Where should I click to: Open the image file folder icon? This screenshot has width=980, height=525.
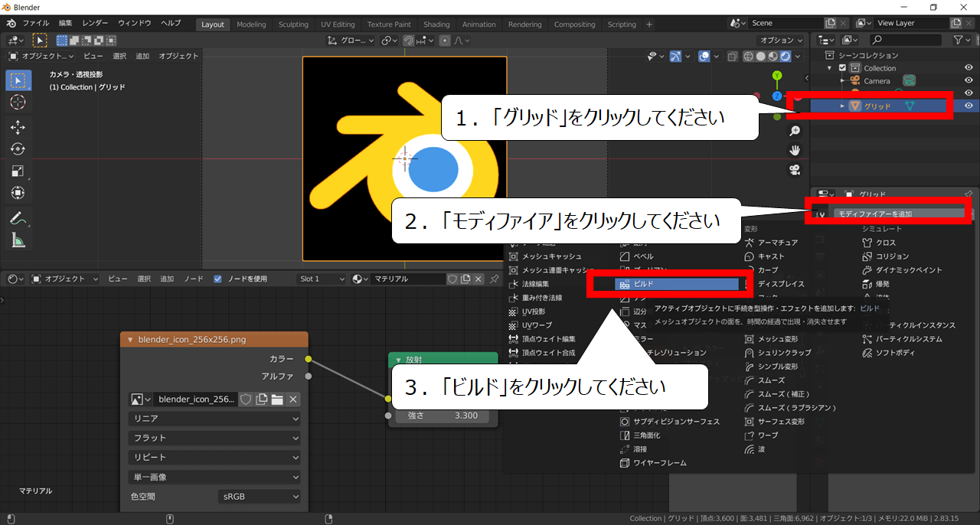277,399
